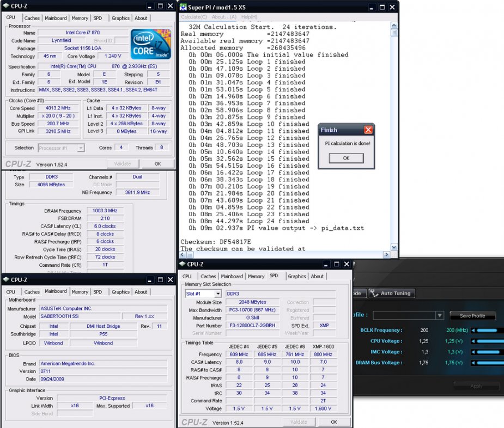The height and width of the screenshot is (428, 504).
Task: Open Mainboard tab in CPU-Z memory-slot window
Action: (x=232, y=276)
